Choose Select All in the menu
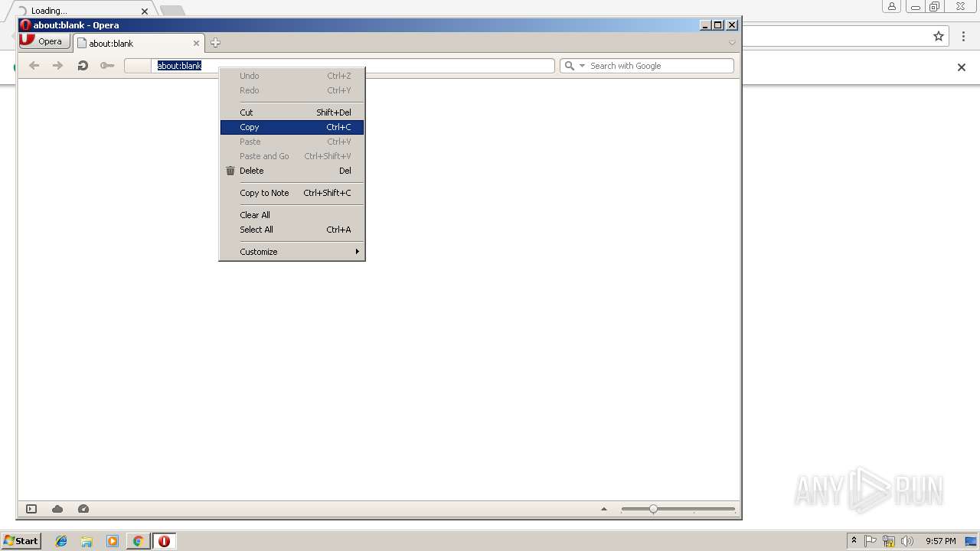 [x=292, y=230]
